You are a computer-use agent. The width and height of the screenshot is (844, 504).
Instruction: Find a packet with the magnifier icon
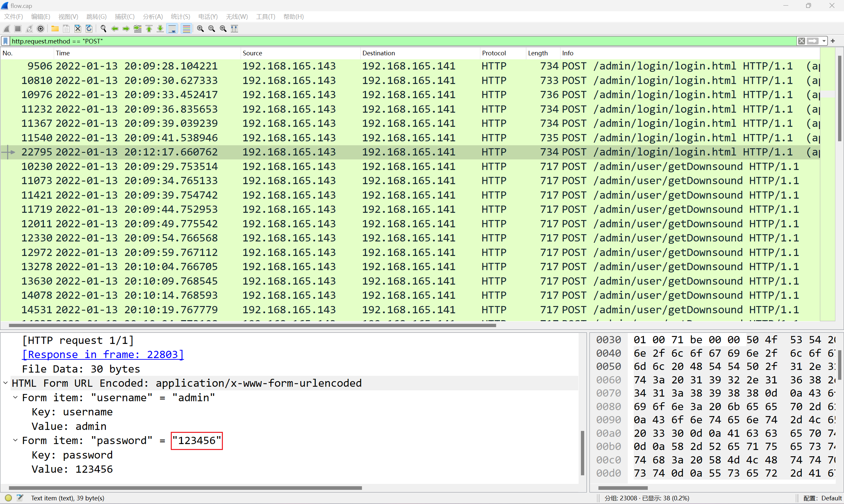click(103, 29)
